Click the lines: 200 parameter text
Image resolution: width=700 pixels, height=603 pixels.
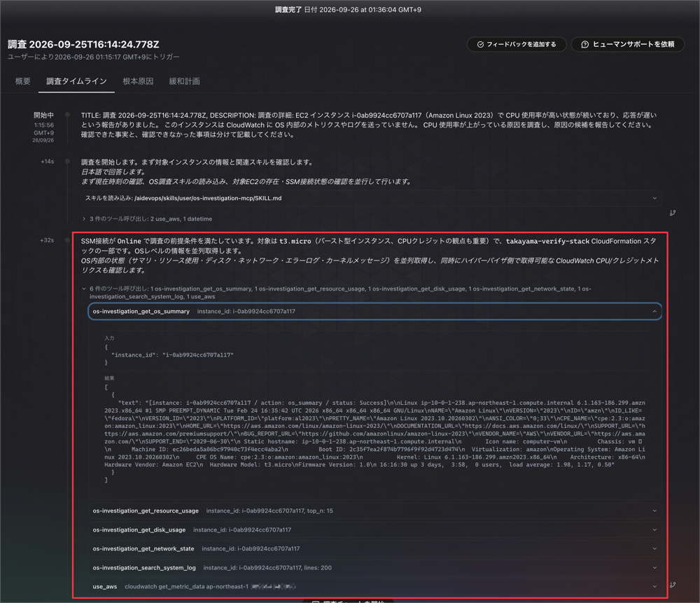pyautogui.click(x=318, y=568)
